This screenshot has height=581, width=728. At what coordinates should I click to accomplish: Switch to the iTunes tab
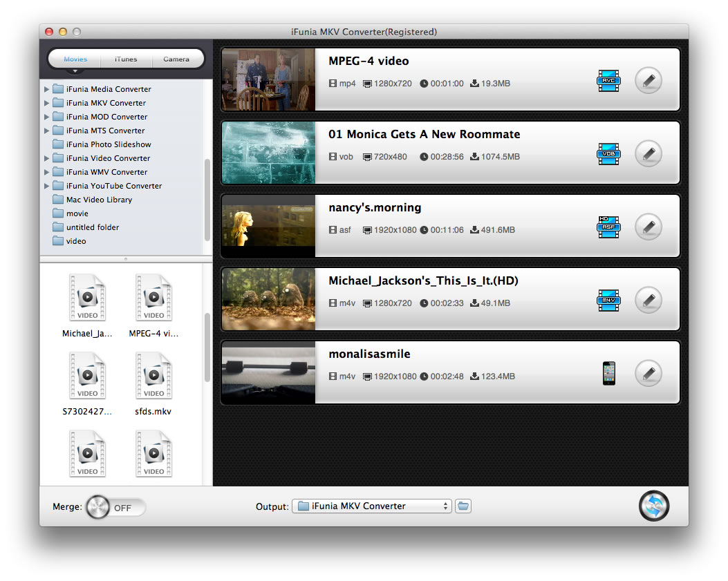pyautogui.click(x=126, y=59)
